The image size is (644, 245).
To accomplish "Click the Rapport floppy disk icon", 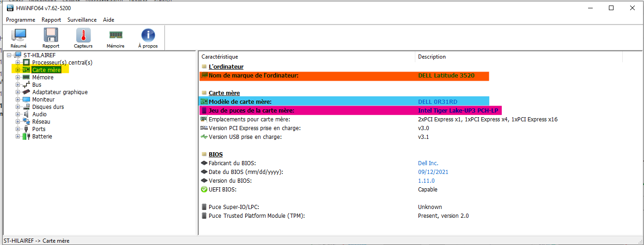I will pos(51,35).
